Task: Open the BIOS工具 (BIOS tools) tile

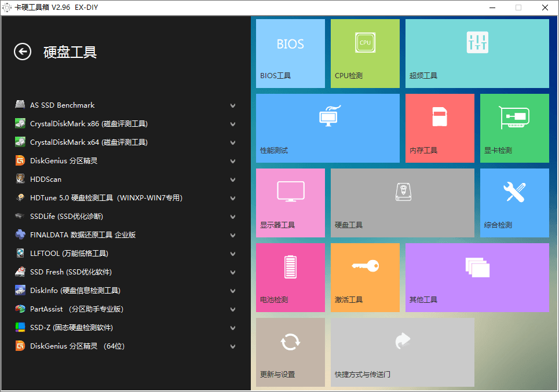Action: [x=290, y=53]
